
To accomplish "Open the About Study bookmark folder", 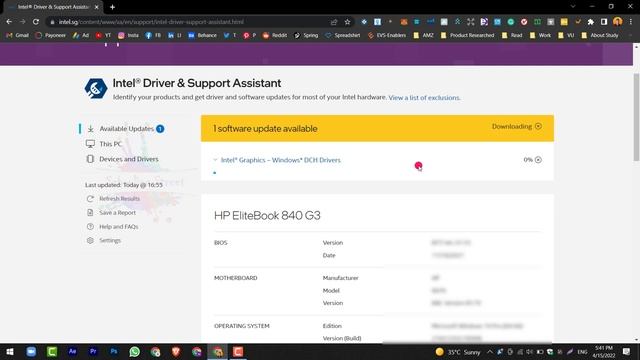I will click(600, 36).
